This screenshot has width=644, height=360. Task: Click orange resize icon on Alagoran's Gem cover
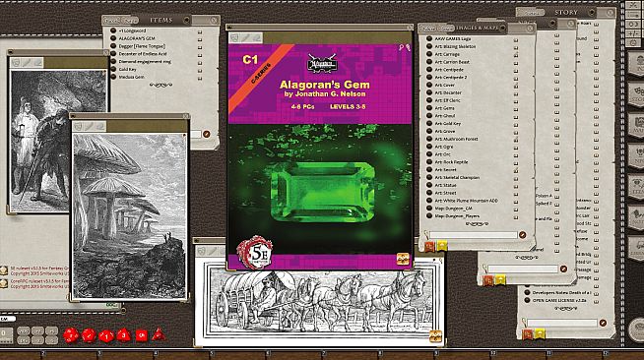[403, 259]
